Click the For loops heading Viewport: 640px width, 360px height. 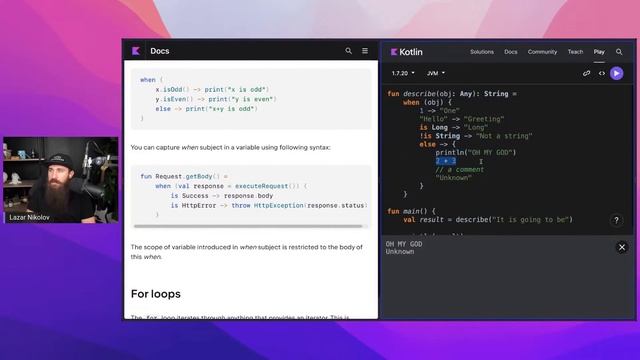(156, 294)
